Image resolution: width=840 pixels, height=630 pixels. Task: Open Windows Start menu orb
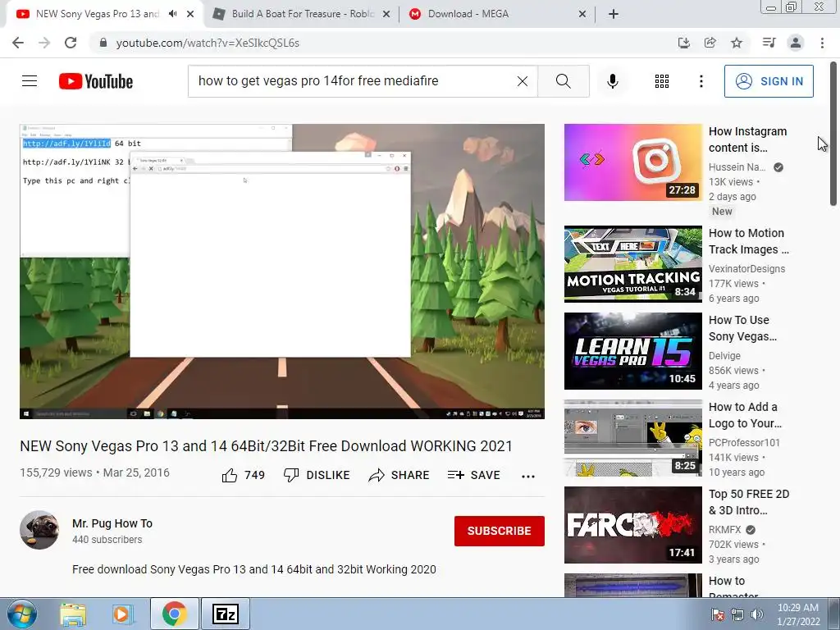tap(22, 614)
